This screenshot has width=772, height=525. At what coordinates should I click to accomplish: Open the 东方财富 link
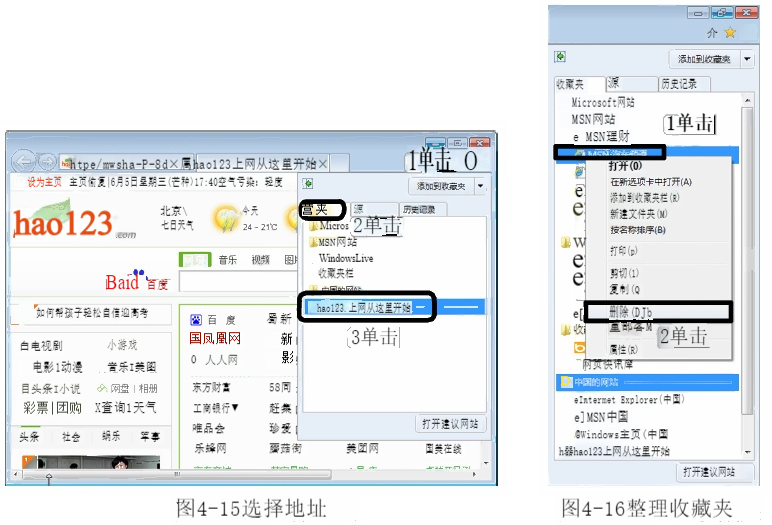click(211, 388)
